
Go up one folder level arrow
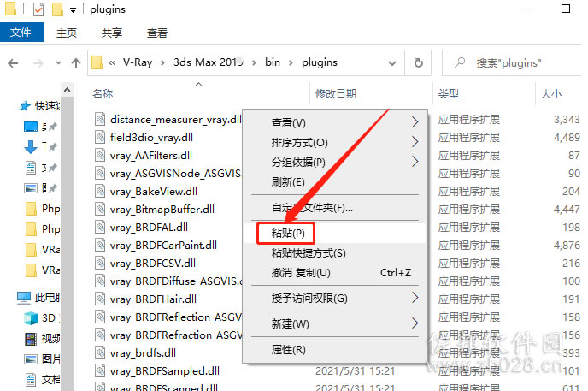pos(76,63)
